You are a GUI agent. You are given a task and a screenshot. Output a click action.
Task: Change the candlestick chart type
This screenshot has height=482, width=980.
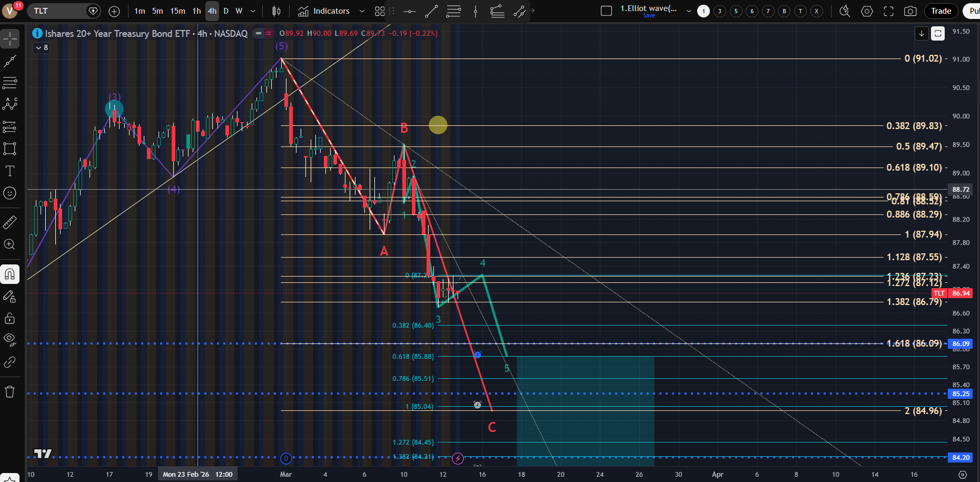276,11
